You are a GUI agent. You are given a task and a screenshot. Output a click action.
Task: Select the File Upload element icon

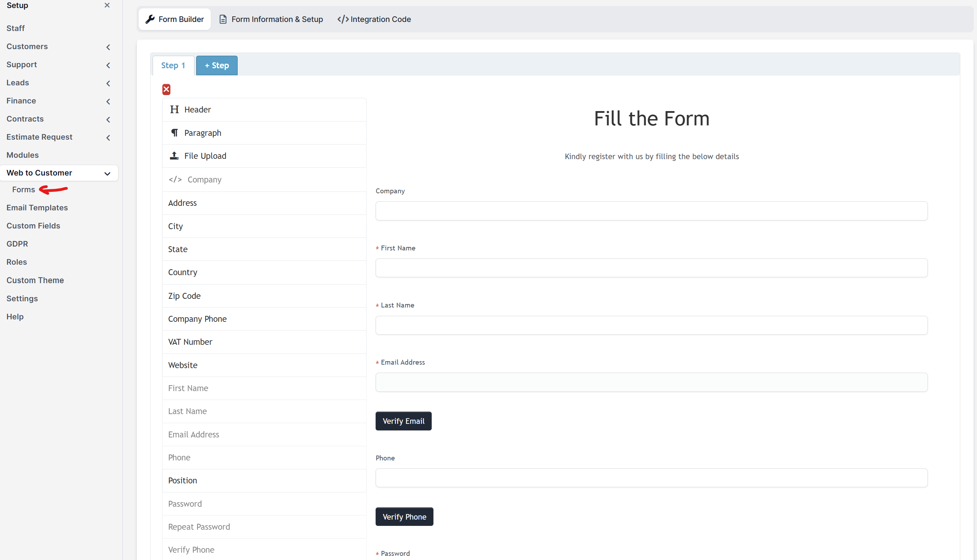pos(174,155)
